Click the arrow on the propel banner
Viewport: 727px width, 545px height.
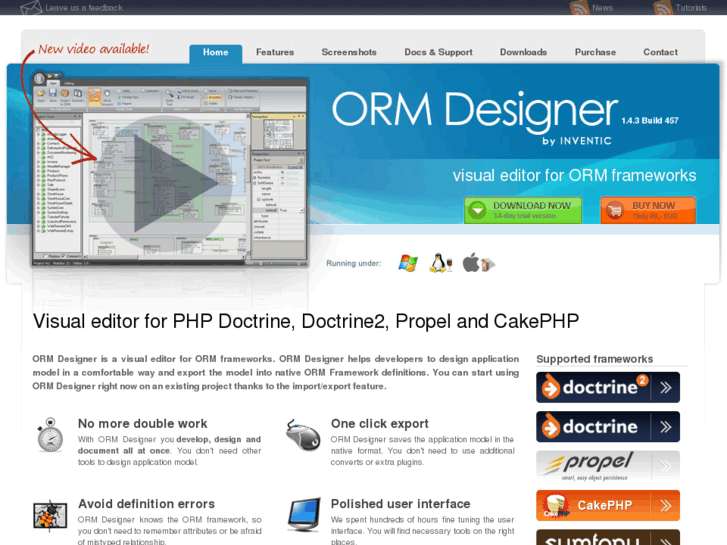click(666, 466)
